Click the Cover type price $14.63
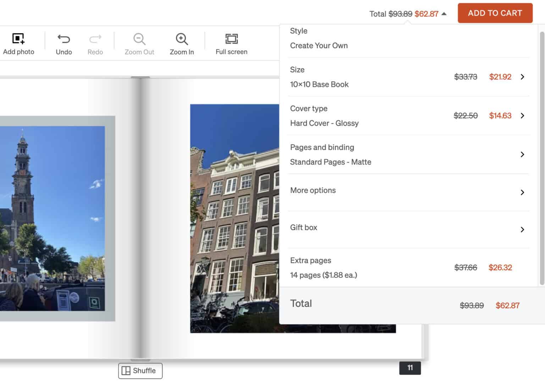Image resolution: width=545 pixels, height=392 pixels. click(x=500, y=116)
